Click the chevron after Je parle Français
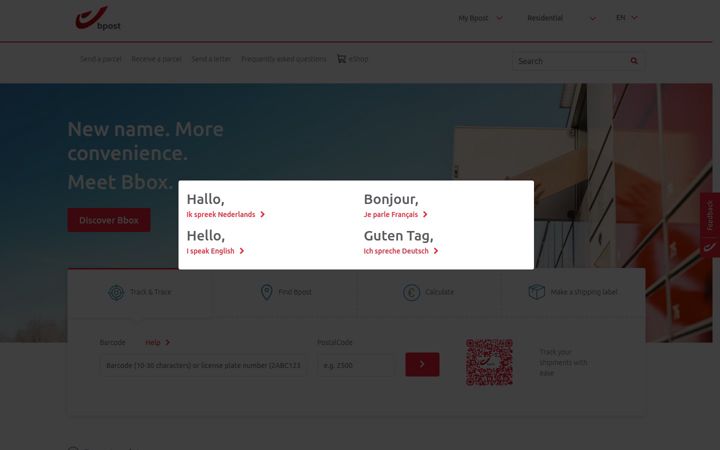 425,214
